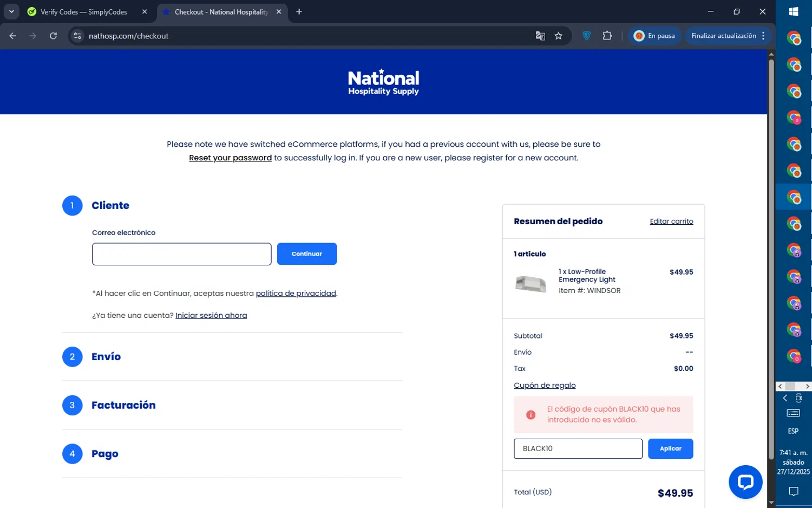Follow the Reset your password link

(x=230, y=158)
